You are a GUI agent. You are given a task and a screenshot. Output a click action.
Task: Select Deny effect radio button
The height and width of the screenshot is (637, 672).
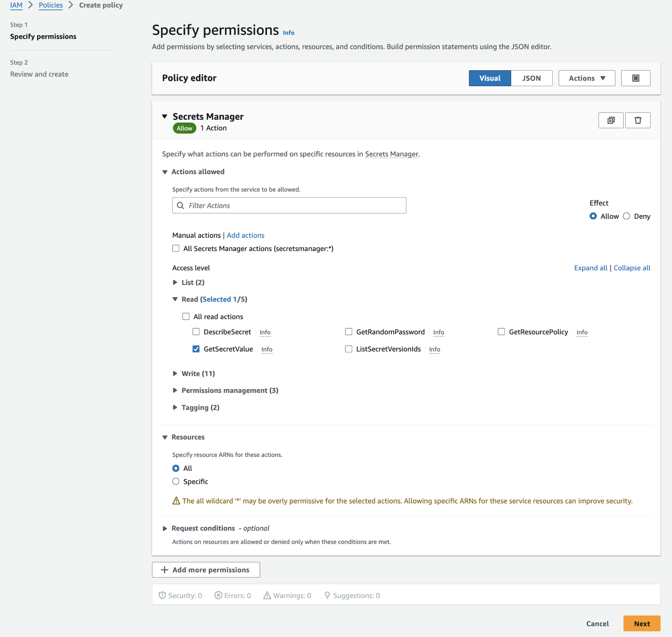click(x=627, y=216)
